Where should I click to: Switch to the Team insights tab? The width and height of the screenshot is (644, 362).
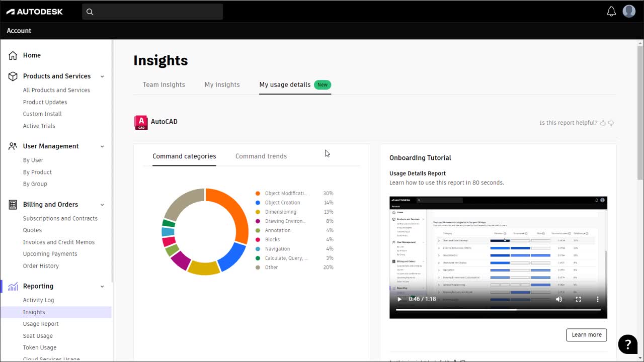164,84
